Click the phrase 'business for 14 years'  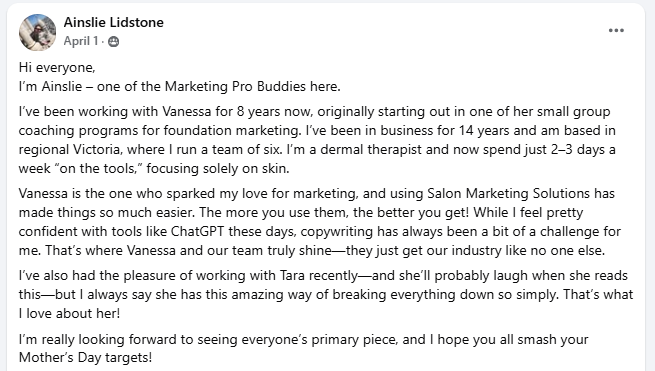click(445, 131)
